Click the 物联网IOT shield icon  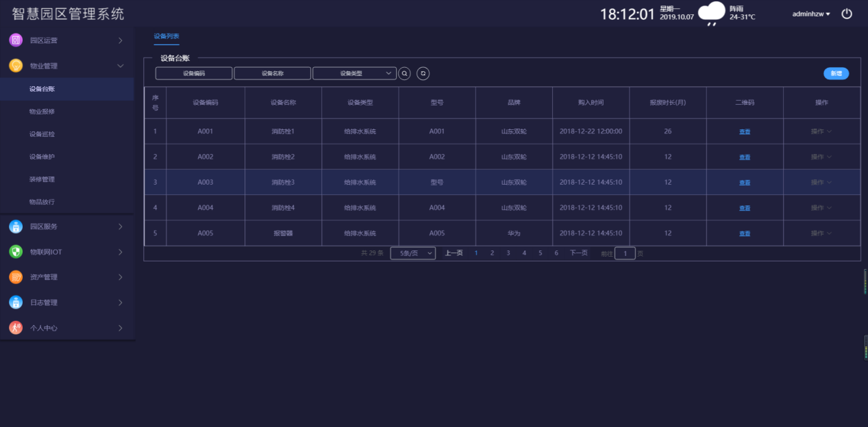pyautogui.click(x=16, y=252)
